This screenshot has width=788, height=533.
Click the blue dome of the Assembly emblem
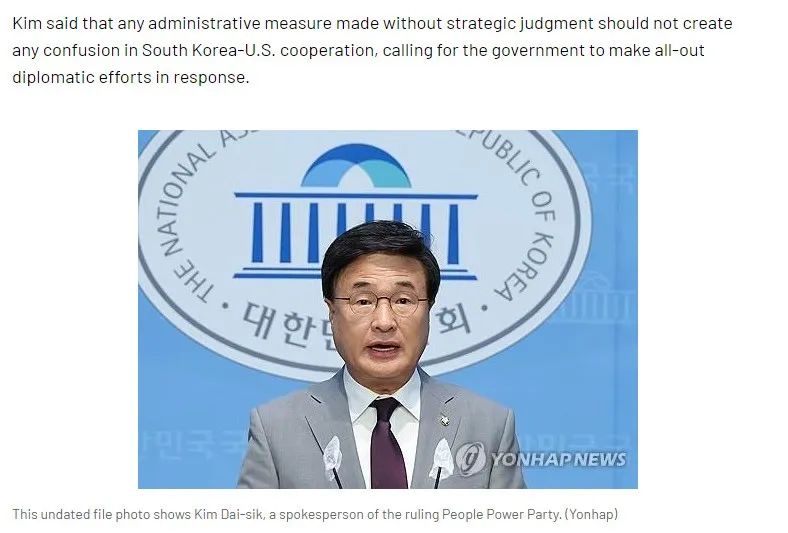tap(356, 166)
